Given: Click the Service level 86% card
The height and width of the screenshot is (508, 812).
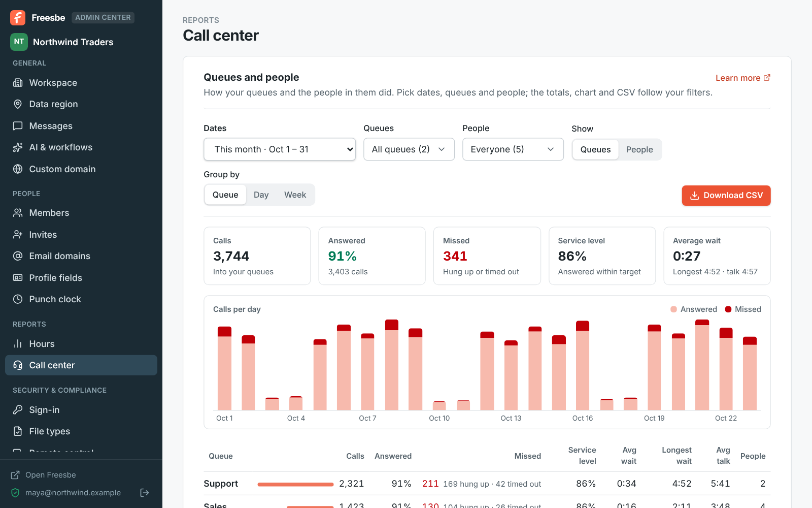Looking at the screenshot, I should pos(602,256).
